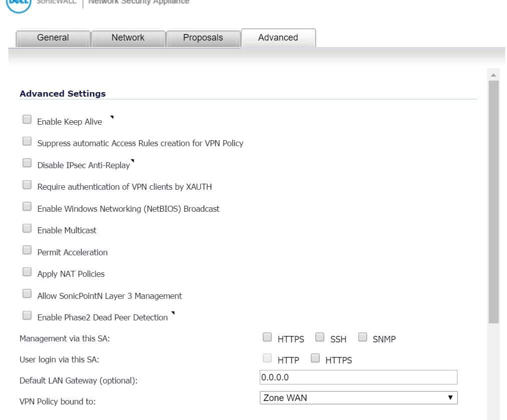Click tooltip marker beside Enable Keep Alive
Viewport: 507px width, 420px height.
[112, 118]
